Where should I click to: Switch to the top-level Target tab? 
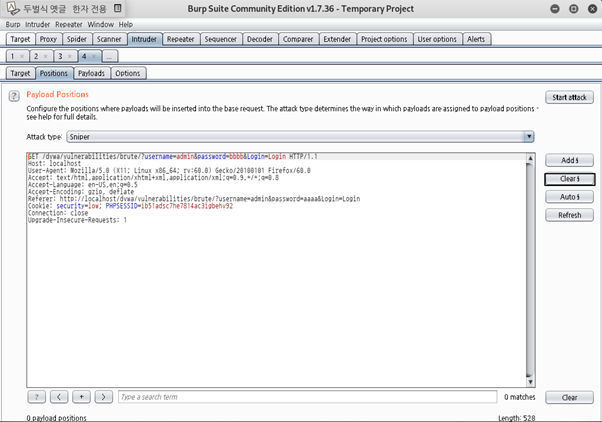pos(20,39)
